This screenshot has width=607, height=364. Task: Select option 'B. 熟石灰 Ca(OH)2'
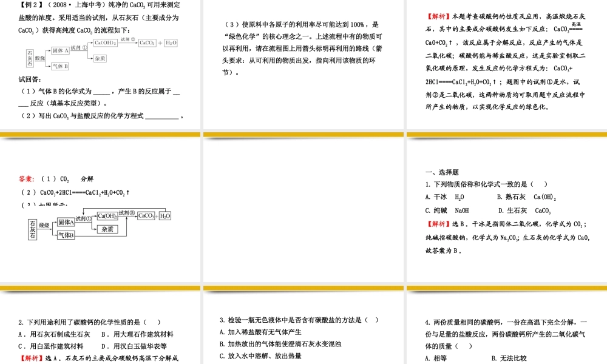[526, 197]
